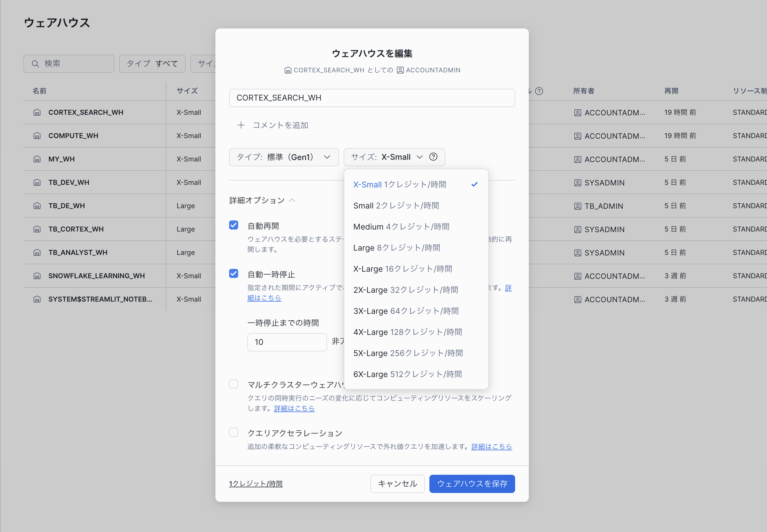Open the タイプ すべて filter dropdown

152,64
